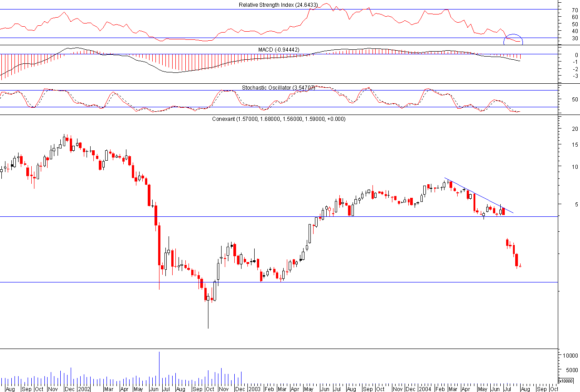Select the Relative Strength Index title label

278,4
